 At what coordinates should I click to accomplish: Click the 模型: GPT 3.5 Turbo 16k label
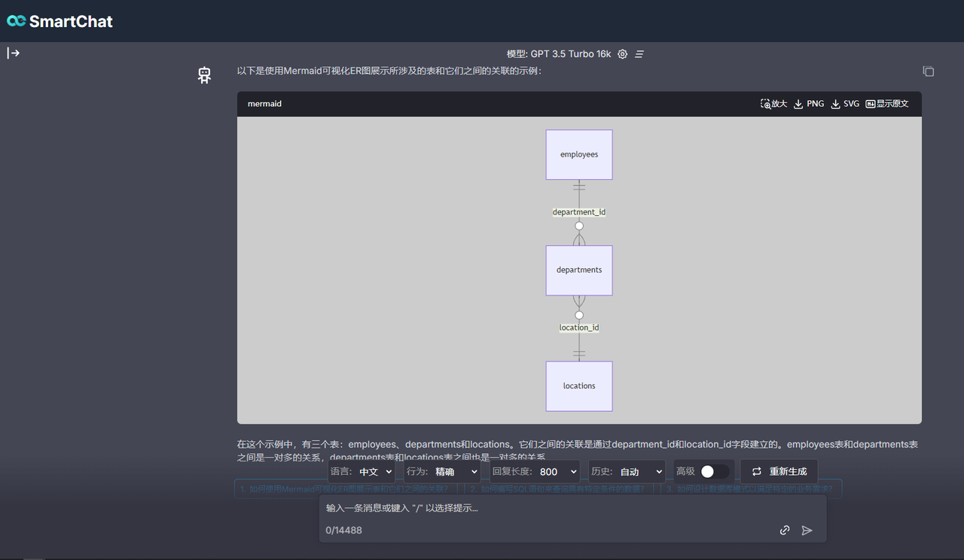point(559,54)
